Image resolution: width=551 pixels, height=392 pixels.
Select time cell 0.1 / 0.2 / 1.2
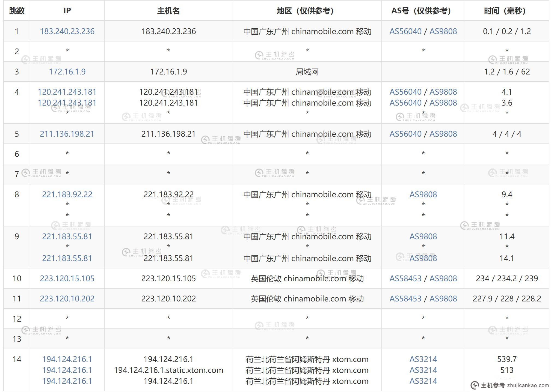click(x=507, y=31)
